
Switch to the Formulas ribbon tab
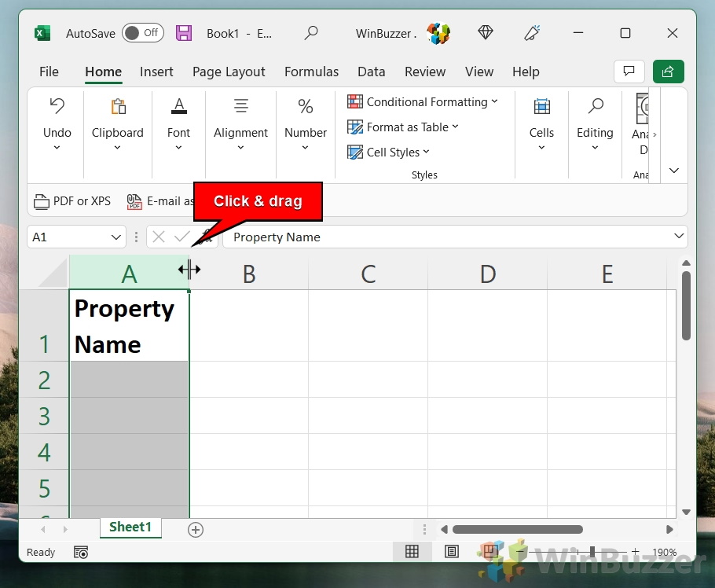311,72
